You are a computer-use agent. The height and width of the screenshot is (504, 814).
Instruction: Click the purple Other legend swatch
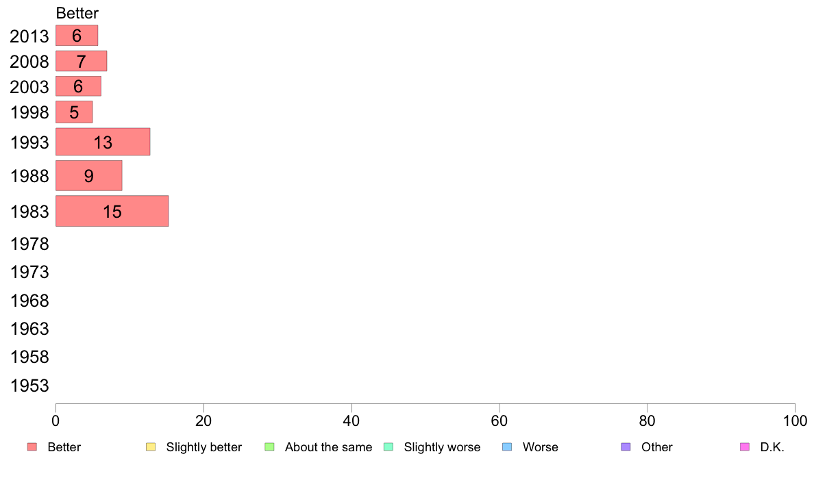click(626, 447)
